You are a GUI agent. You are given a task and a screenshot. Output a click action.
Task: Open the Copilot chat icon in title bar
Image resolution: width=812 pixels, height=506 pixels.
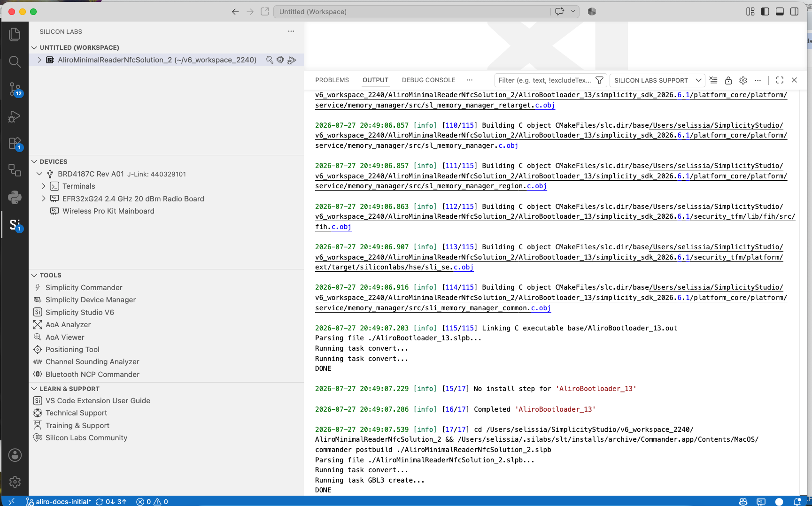[x=559, y=12]
